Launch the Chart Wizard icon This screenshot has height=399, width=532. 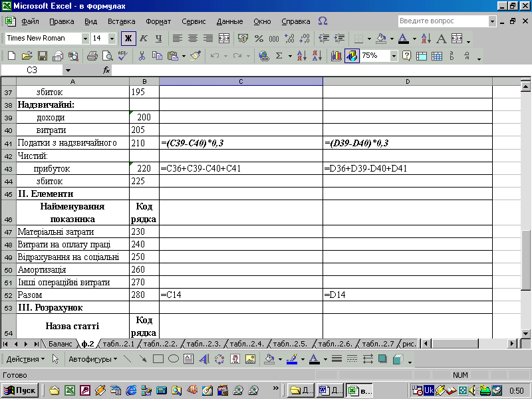336,56
